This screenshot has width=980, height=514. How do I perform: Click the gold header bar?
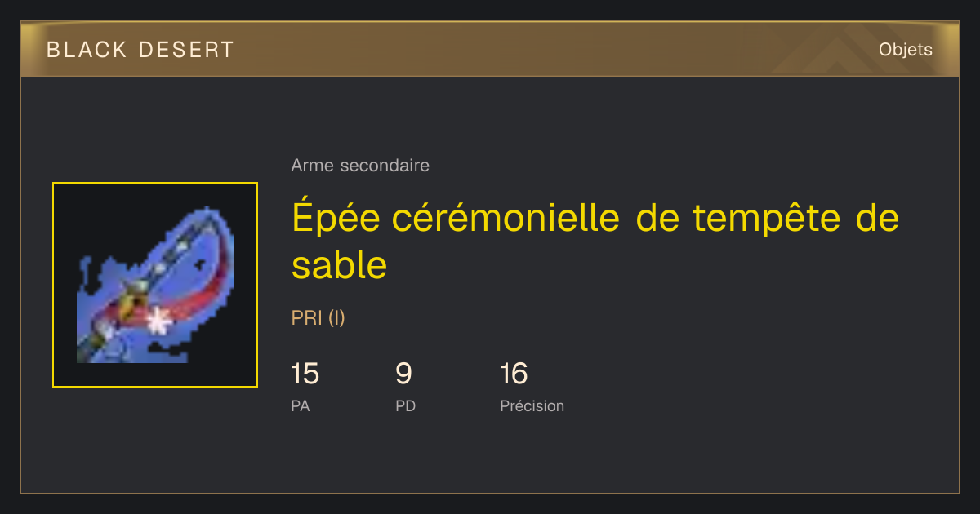[x=490, y=50]
